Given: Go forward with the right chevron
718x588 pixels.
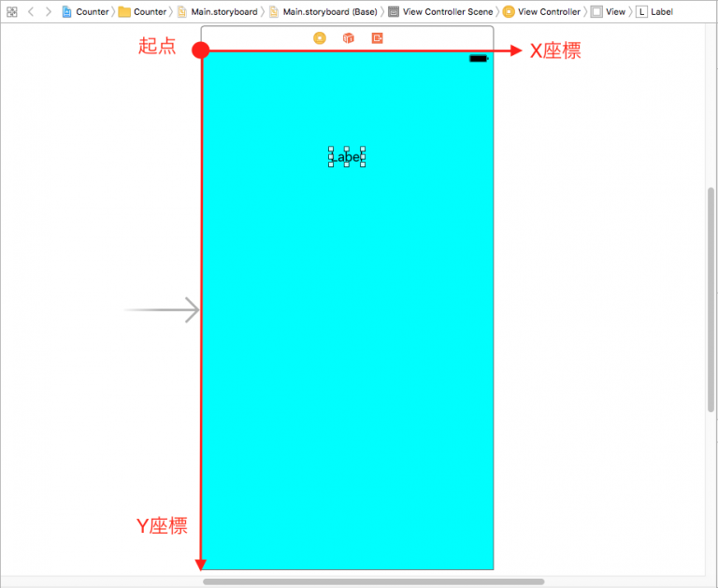Looking at the screenshot, I should (x=49, y=12).
